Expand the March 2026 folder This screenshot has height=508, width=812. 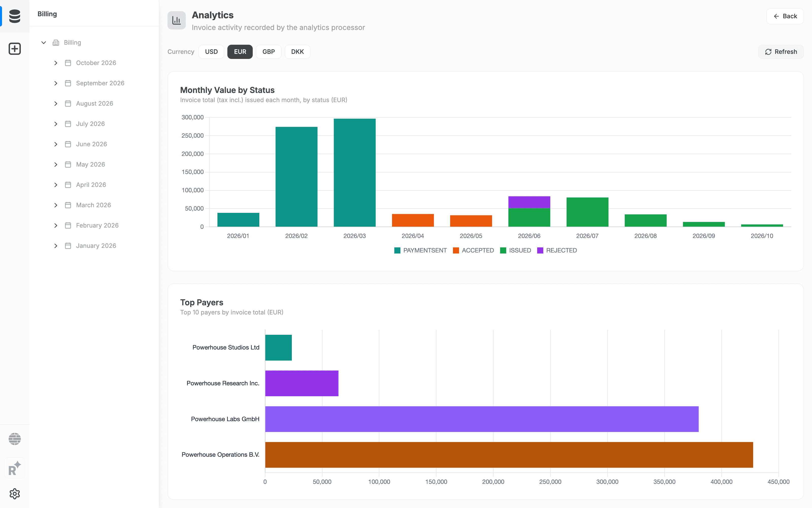coord(56,205)
